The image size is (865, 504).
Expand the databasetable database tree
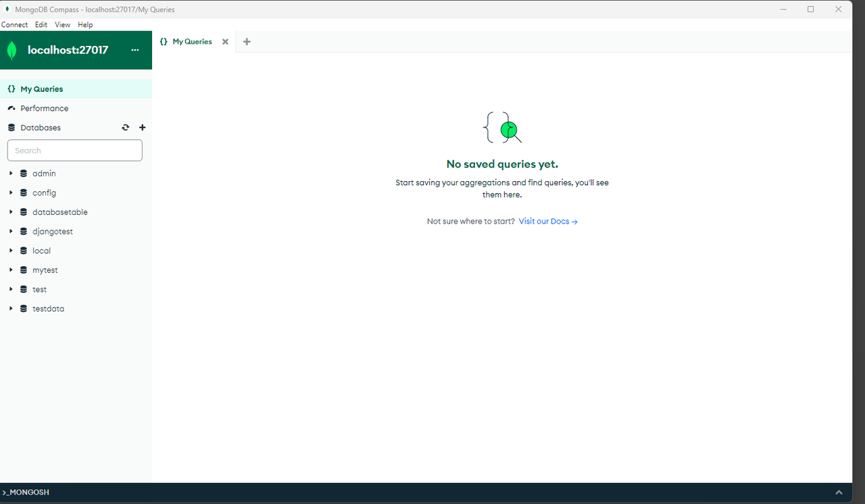pyautogui.click(x=11, y=212)
